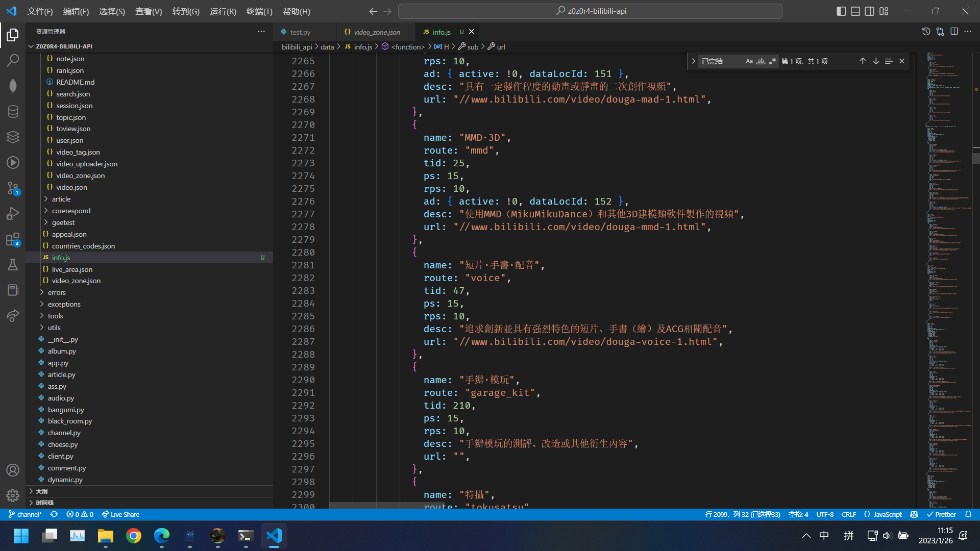980x551 pixels.
Task: Open the Remote Explorer icon
Action: click(x=13, y=315)
